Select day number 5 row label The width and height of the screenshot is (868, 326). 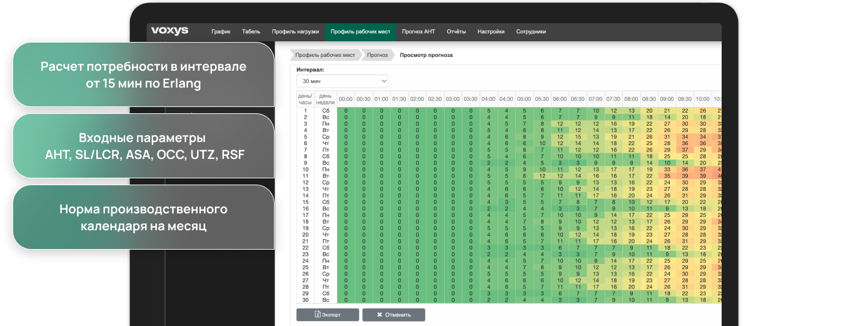tap(305, 136)
